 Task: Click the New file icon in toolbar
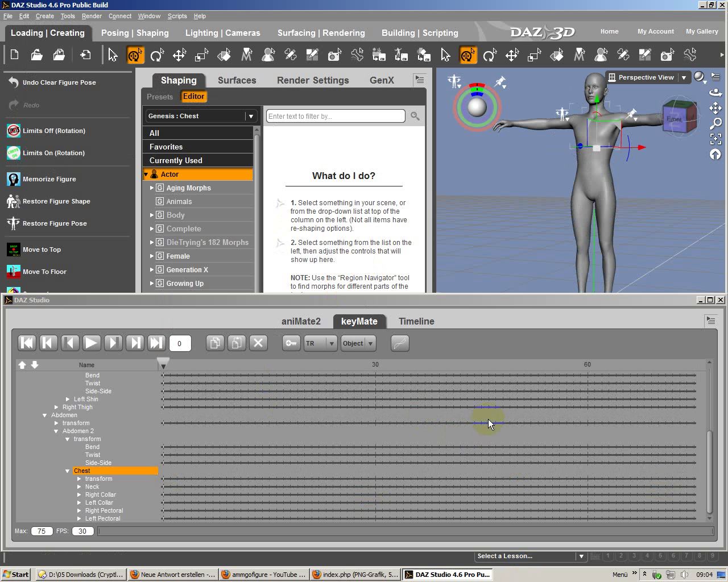(x=15, y=55)
